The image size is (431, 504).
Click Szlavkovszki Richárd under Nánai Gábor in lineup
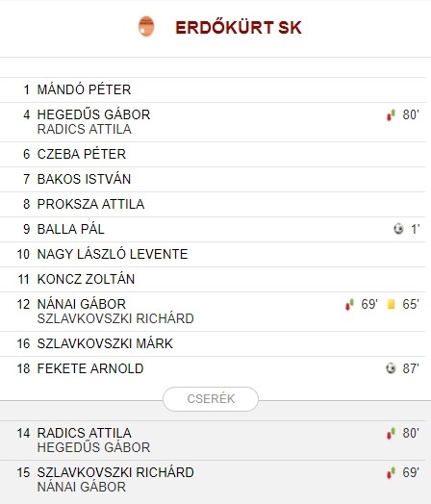click(115, 319)
